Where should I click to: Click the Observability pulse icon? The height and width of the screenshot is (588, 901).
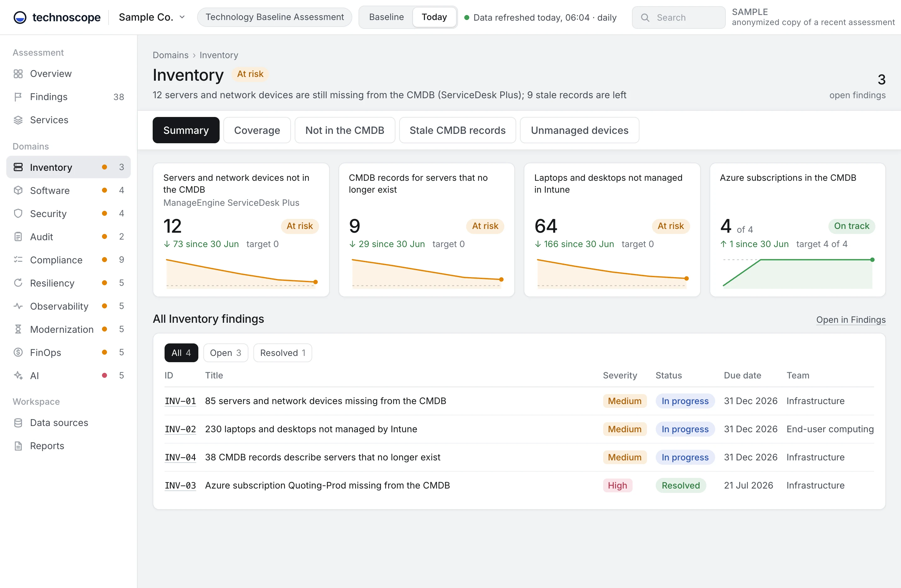(18, 306)
